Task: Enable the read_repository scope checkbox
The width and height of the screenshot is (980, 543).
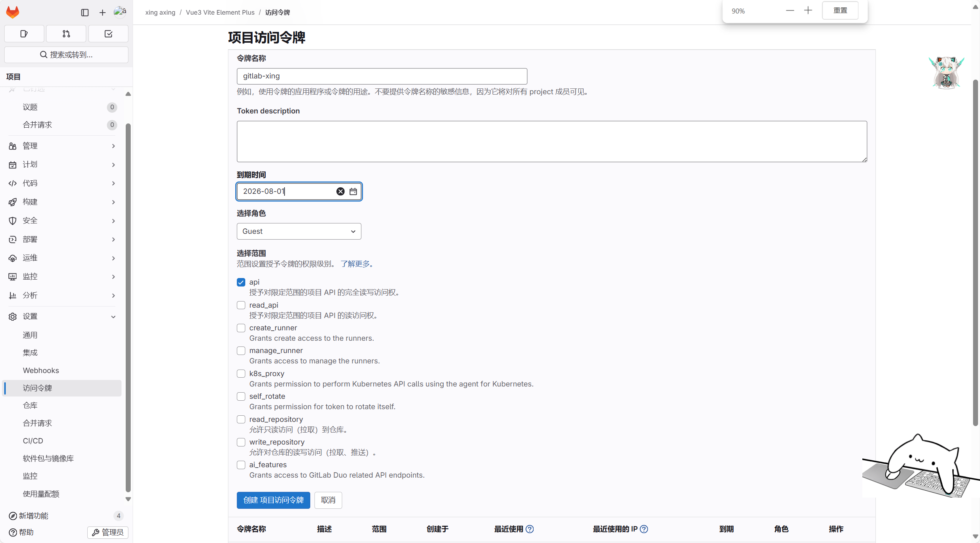Action: tap(241, 420)
